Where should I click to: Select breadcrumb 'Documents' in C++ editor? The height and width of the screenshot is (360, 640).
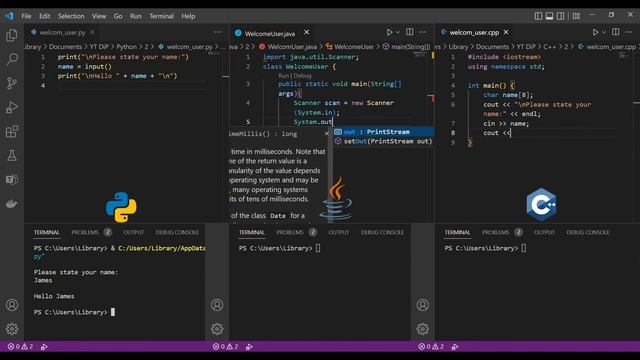pos(492,47)
